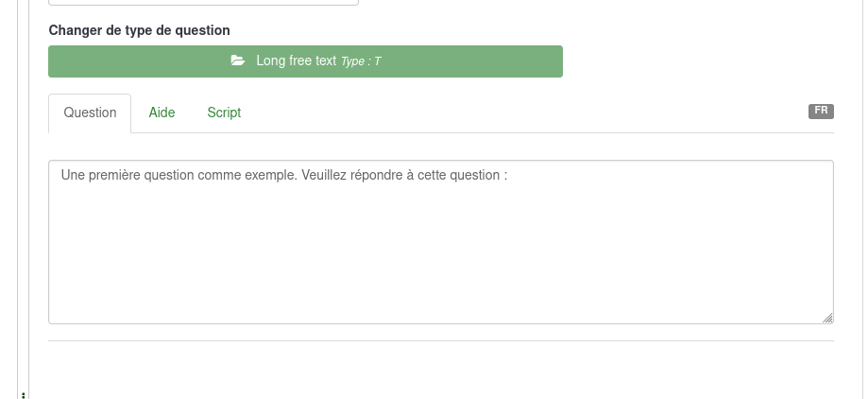Click the italic "Type : T" label
The width and height of the screenshot is (868, 399).
point(361,61)
